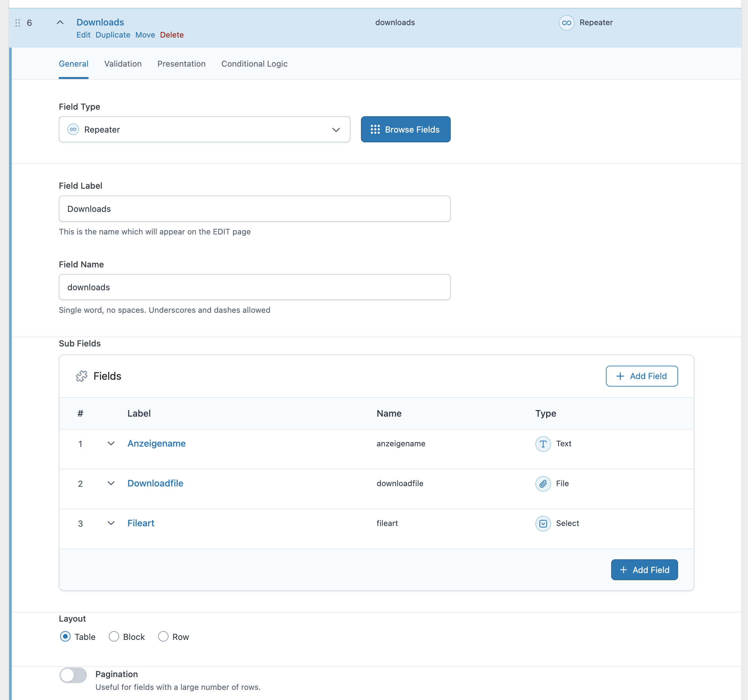The width and height of the screenshot is (748, 700).
Task: Choose the Row layout option
Action: [163, 636]
